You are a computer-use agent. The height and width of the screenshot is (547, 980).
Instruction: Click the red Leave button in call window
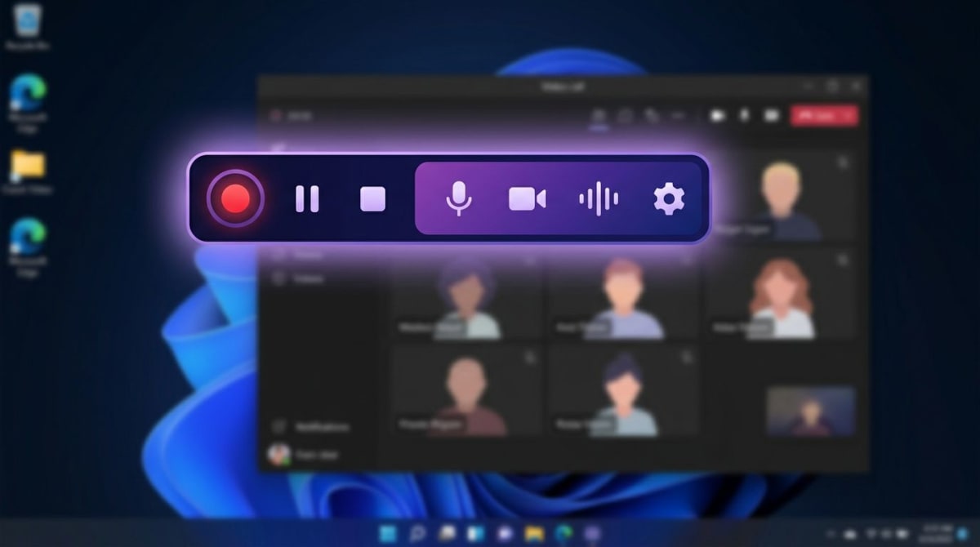(x=824, y=115)
